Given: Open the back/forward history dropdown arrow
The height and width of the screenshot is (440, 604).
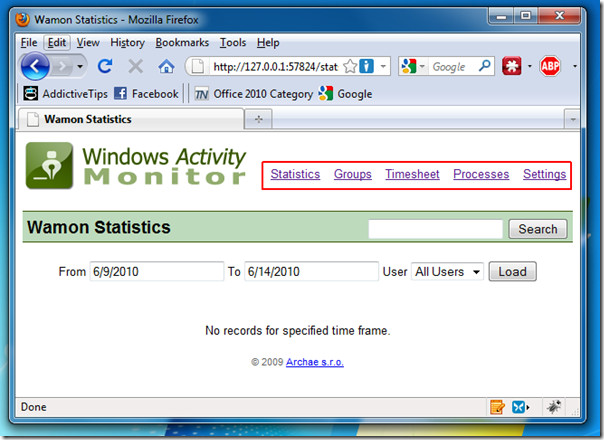Looking at the screenshot, I should click(80, 67).
